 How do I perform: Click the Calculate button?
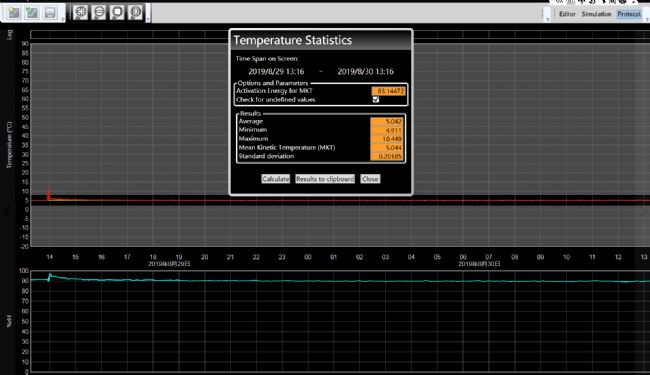(x=275, y=179)
